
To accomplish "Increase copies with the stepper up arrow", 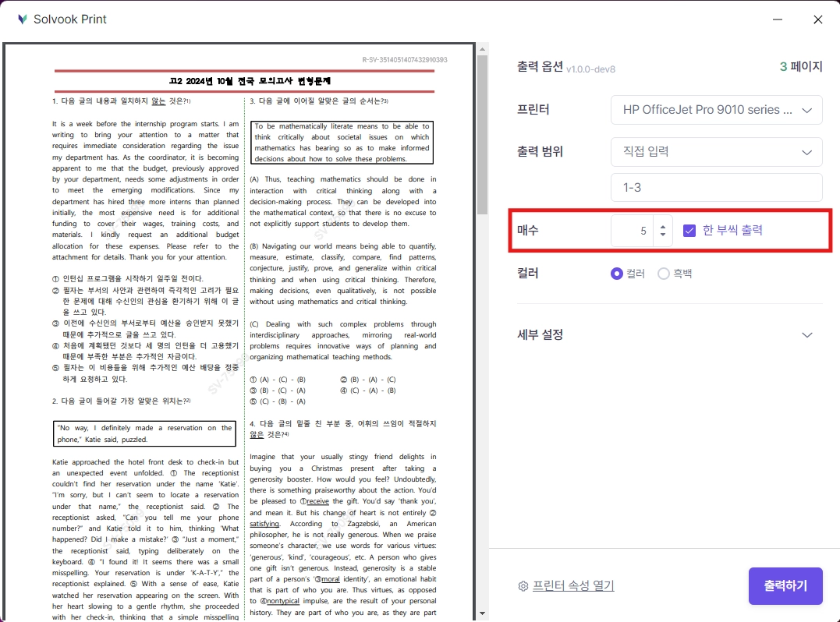I will click(663, 226).
